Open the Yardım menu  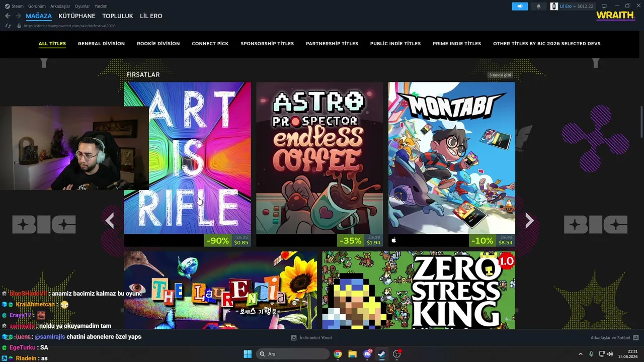click(x=101, y=6)
